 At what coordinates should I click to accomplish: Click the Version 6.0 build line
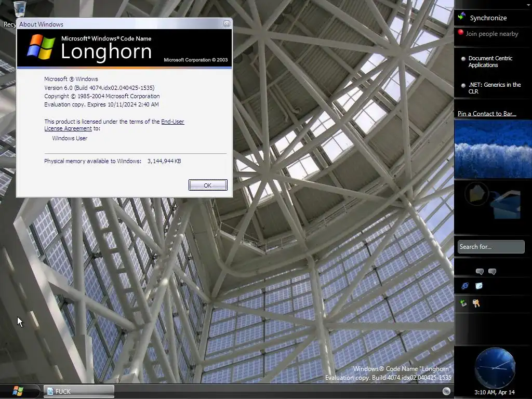pyautogui.click(x=99, y=87)
